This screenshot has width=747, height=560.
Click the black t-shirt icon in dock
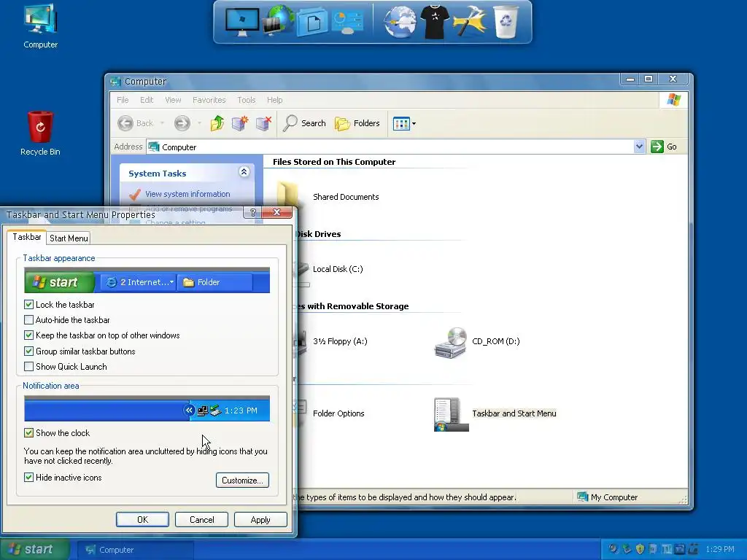pyautogui.click(x=435, y=22)
